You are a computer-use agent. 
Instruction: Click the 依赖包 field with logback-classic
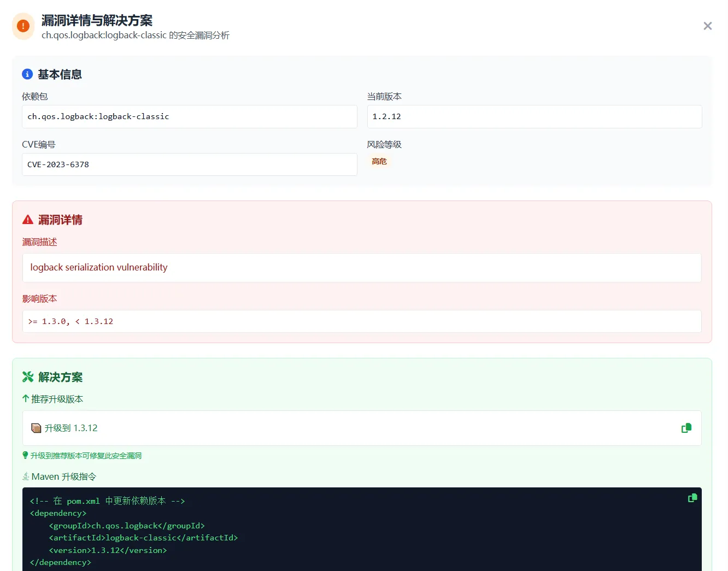(x=190, y=116)
